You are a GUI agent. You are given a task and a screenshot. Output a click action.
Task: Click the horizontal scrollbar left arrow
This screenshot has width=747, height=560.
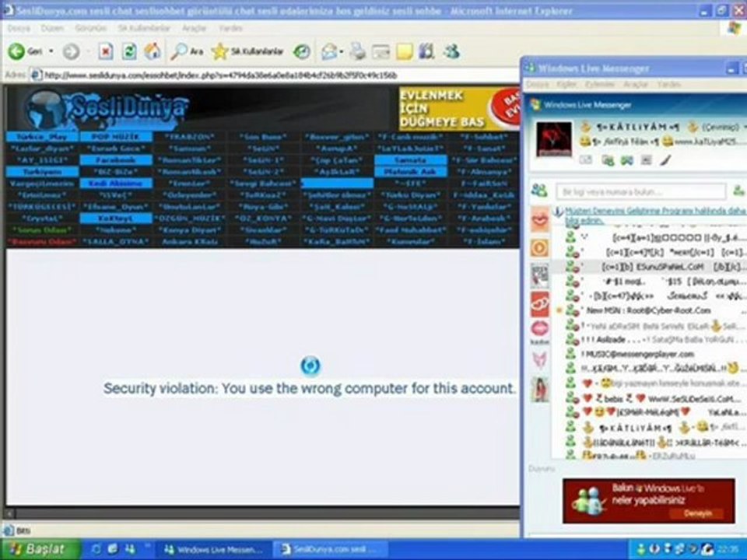point(10,513)
